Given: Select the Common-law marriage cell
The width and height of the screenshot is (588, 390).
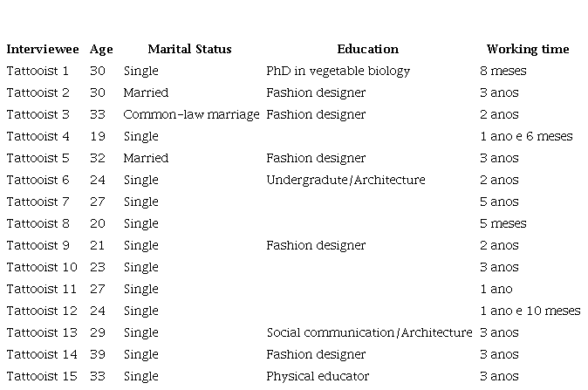Looking at the screenshot, I should (191, 114).
